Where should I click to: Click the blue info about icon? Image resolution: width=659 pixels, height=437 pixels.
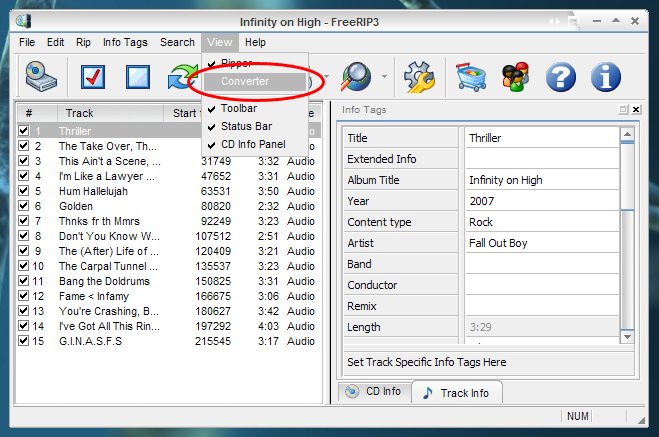coord(605,76)
